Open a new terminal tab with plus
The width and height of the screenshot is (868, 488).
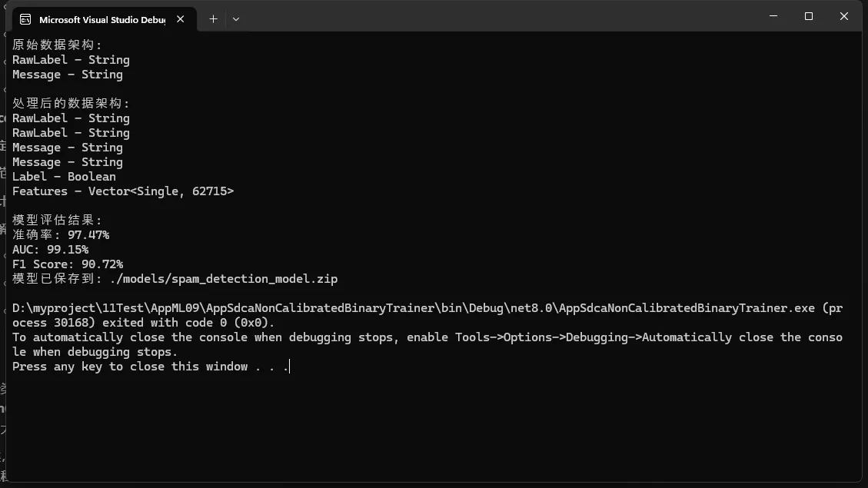point(213,19)
